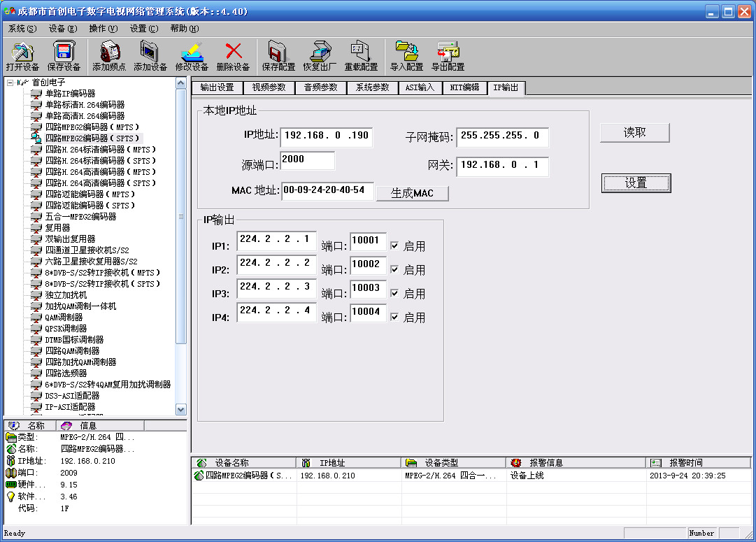Select the 双输出复用器 device icon
Image resolution: width=756 pixels, height=542 pixels.
36,239
